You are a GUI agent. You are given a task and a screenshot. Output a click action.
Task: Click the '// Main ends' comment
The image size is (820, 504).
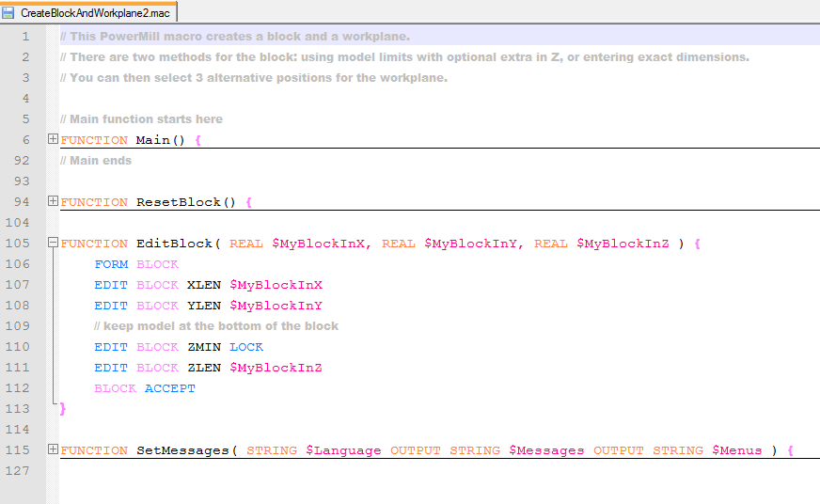[96, 161]
